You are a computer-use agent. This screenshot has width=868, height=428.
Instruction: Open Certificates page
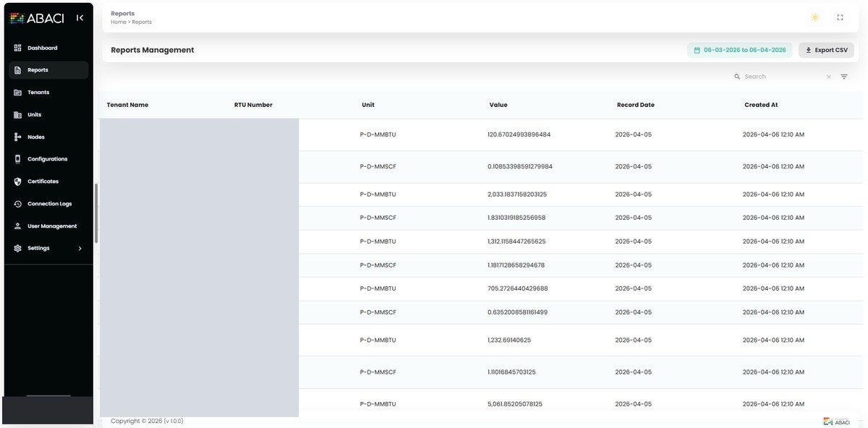tap(48, 181)
